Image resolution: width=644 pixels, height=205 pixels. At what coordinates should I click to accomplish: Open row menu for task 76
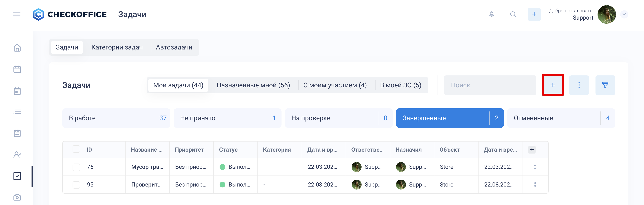(535, 167)
